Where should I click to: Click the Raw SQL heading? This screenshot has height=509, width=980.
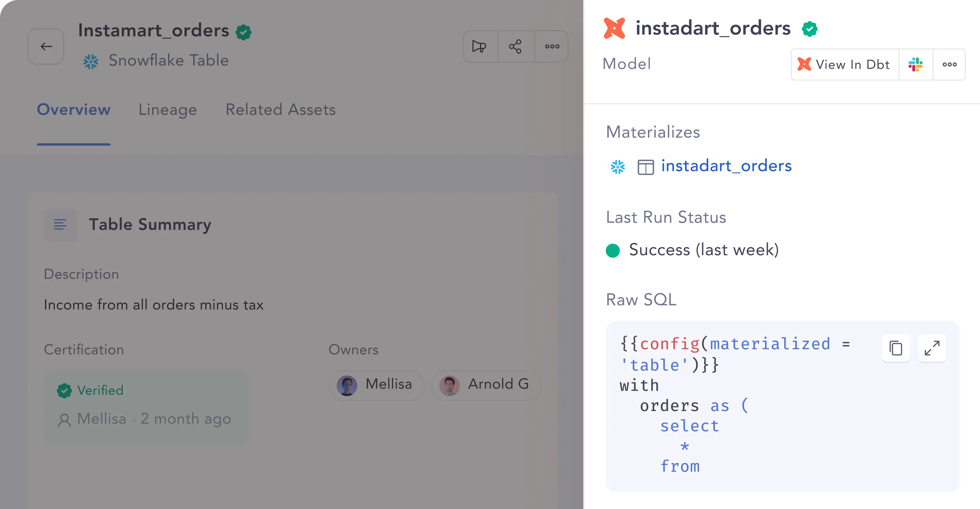(x=641, y=300)
